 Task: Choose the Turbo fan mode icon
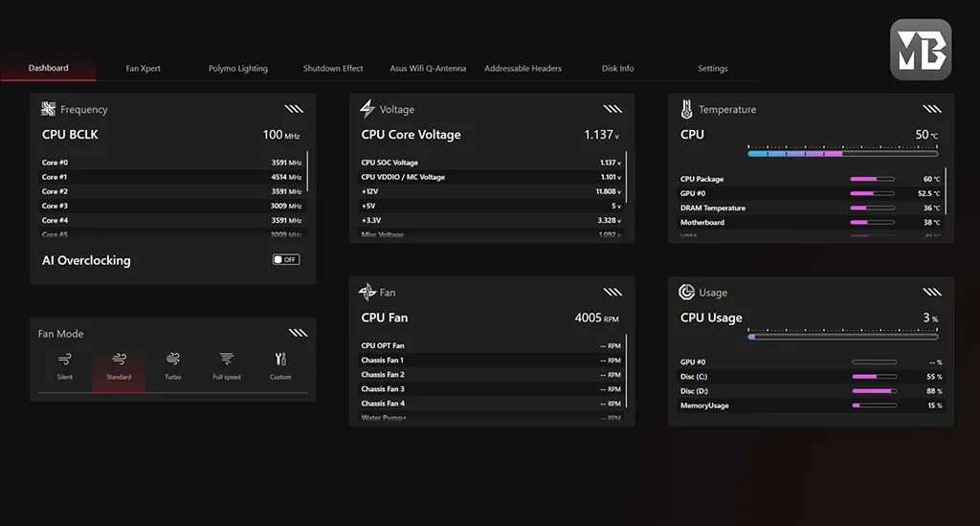coord(172,361)
